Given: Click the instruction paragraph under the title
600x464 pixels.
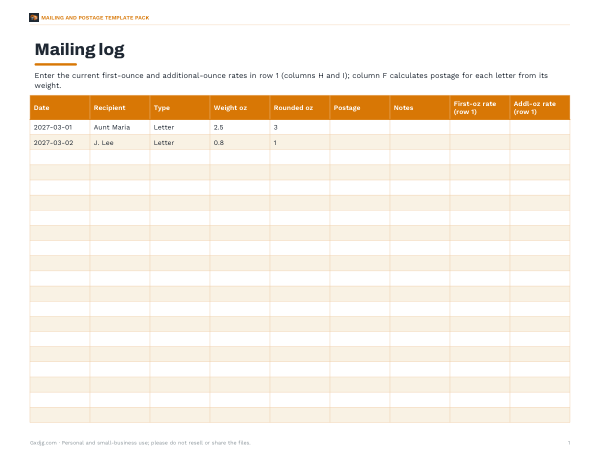Looking at the screenshot, I should (291, 80).
